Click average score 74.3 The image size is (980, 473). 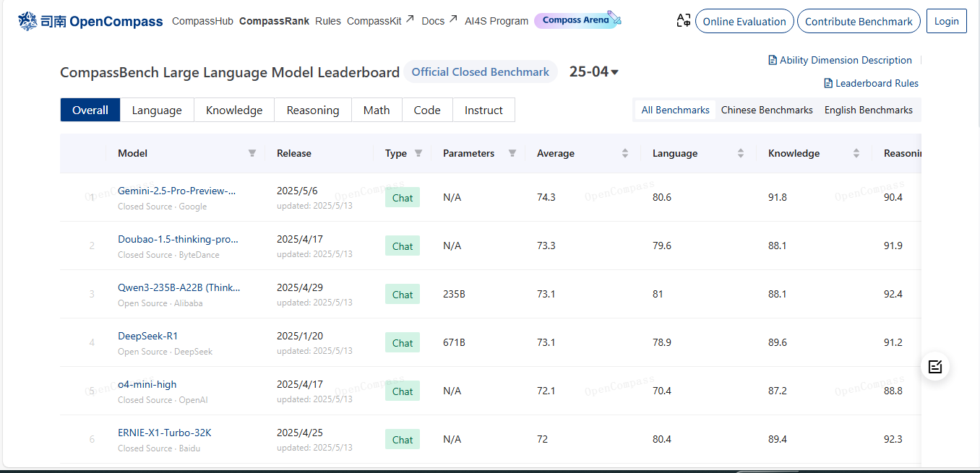pos(546,197)
